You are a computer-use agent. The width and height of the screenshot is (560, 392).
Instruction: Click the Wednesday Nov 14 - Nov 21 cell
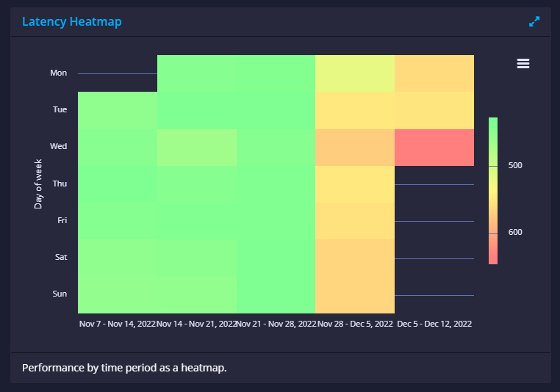[x=197, y=148]
